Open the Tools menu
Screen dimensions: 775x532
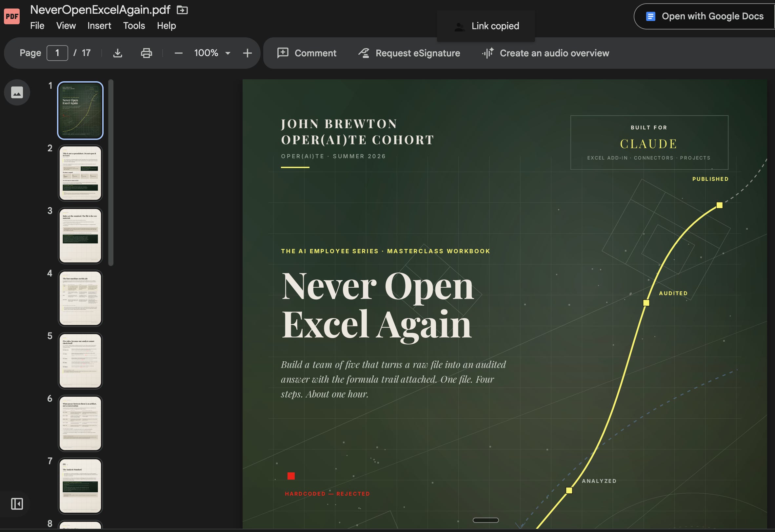134,26
